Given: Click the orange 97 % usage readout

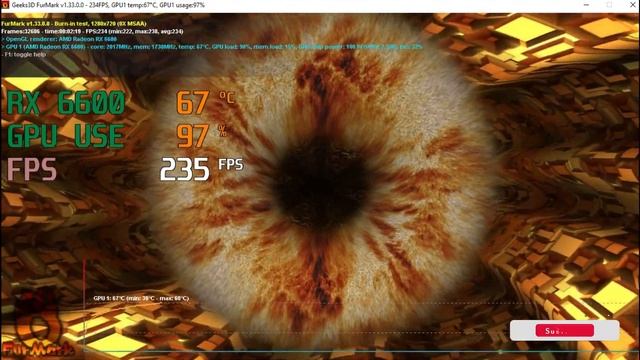Looking at the screenshot, I should 201,136.
